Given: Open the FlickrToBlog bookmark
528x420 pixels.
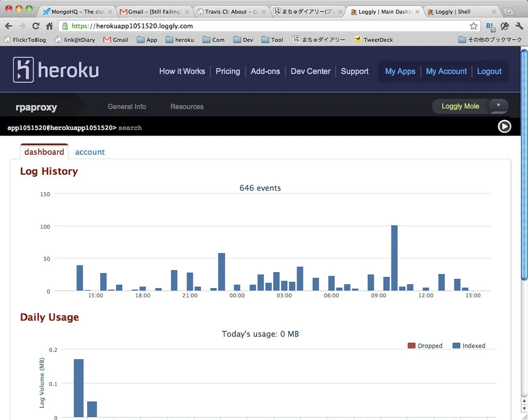Looking at the screenshot, I should pyautogui.click(x=25, y=40).
